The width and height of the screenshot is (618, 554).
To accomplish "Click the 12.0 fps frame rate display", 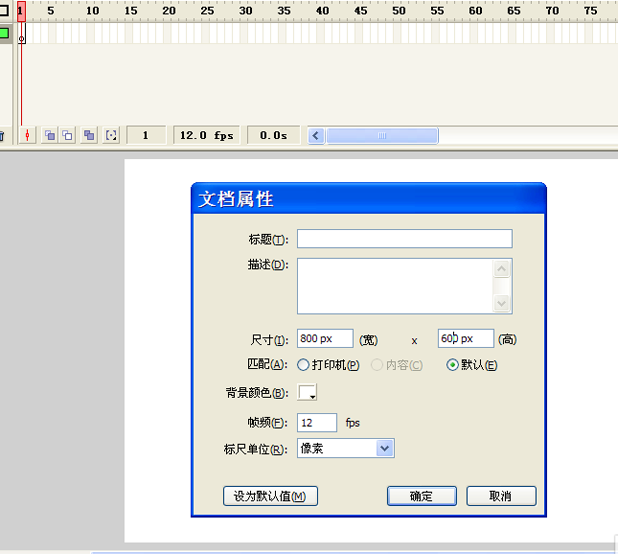I will (207, 136).
